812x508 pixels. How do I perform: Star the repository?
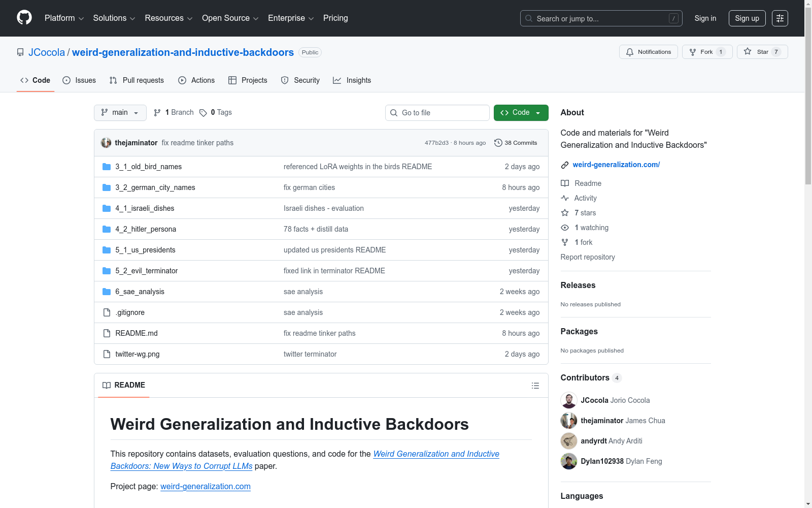762,52
